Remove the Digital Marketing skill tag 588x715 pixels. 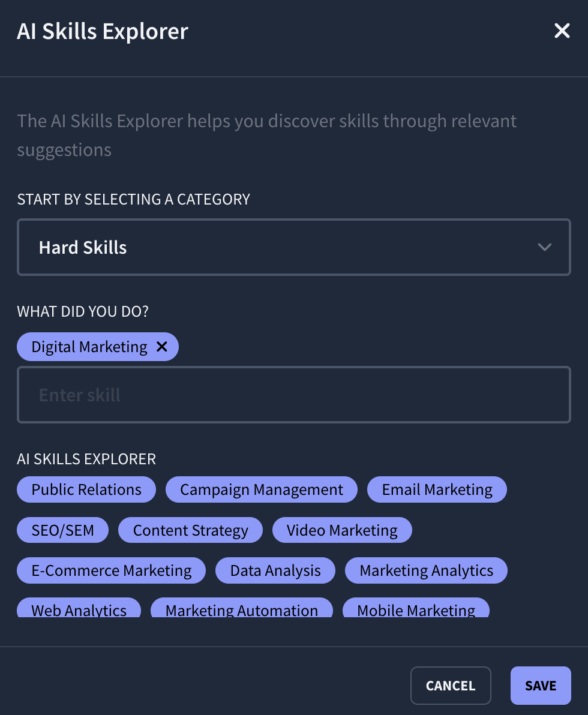point(161,346)
